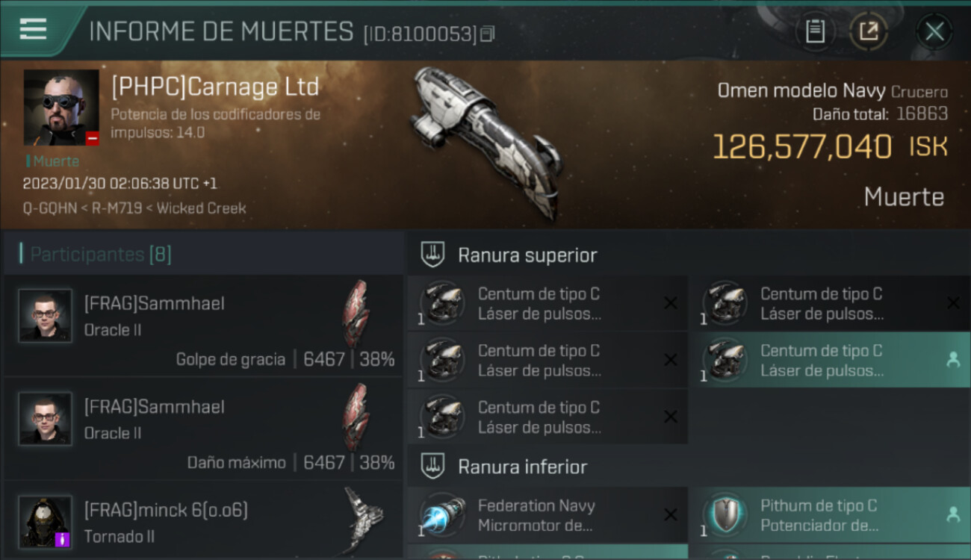Screen dimensions: 971x560
Task: Click the clipboard report icon
Action: click(x=815, y=31)
